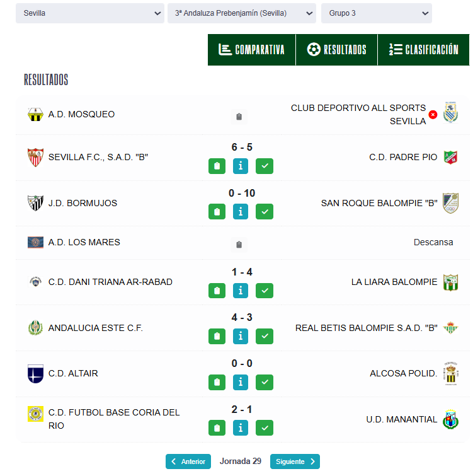Click the Sevilla F.C. team crest
The height and width of the screenshot is (476, 473).
[x=35, y=157]
